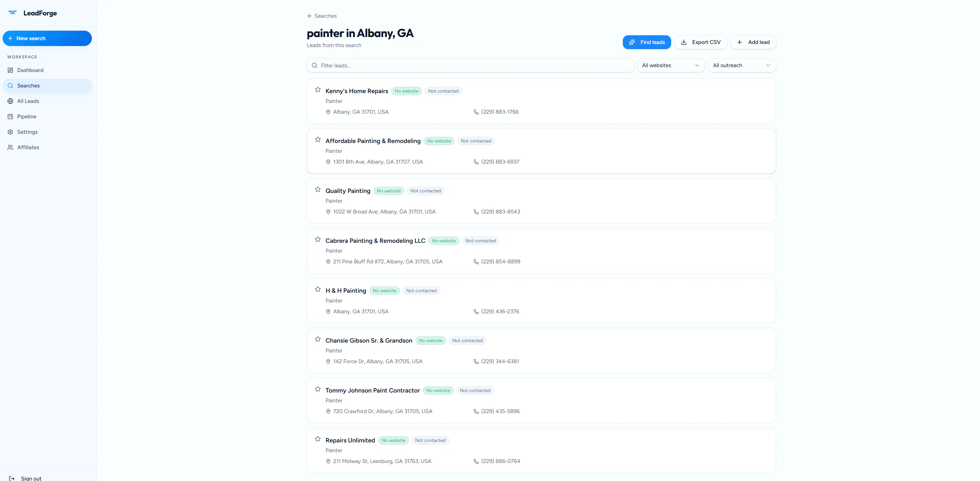This screenshot has height=481, width=980.
Task: Open the Kenny's Home Repairs lead name
Action: 356,91
